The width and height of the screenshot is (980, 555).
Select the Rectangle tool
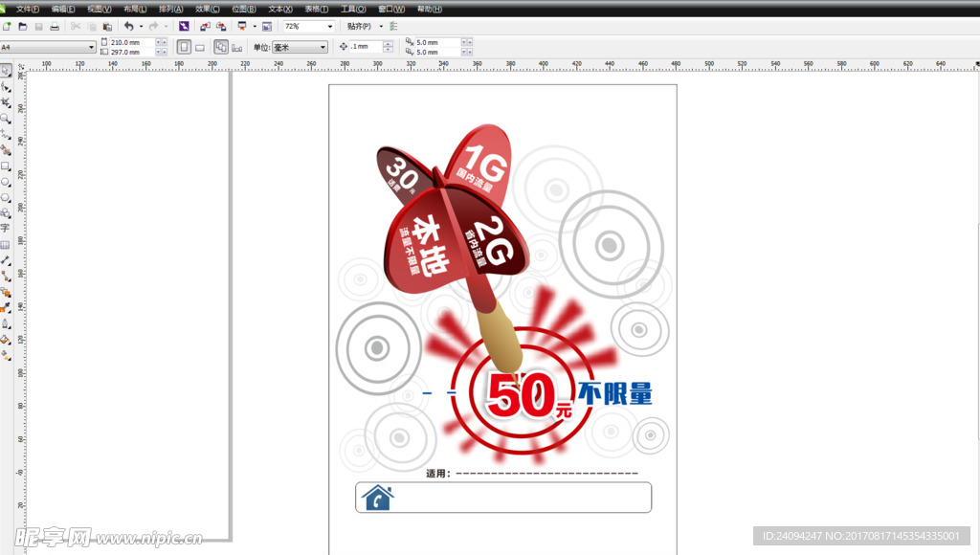tap(6, 166)
